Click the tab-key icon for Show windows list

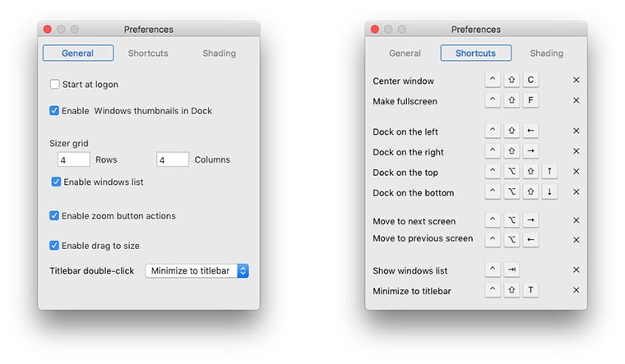tap(512, 270)
